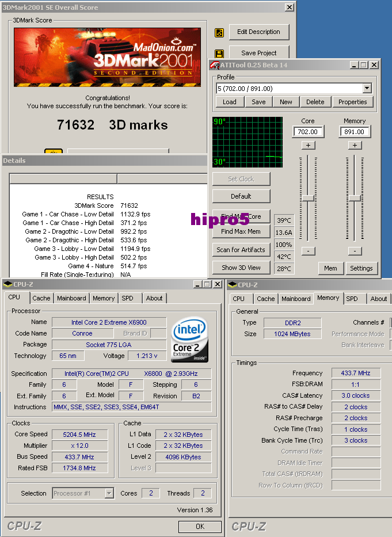Click the CAS# Latency value 3.0 clocks
Screen dimensions: 392x537
click(356, 395)
